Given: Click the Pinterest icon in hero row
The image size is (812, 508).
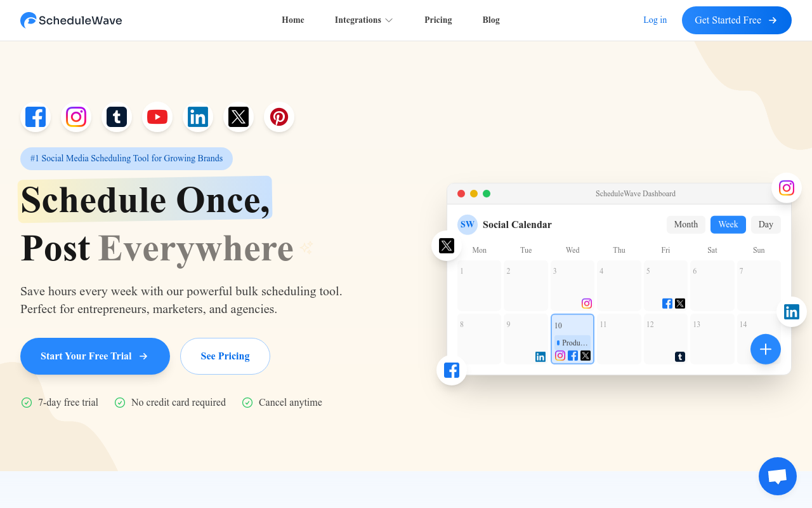Looking at the screenshot, I should click(279, 117).
